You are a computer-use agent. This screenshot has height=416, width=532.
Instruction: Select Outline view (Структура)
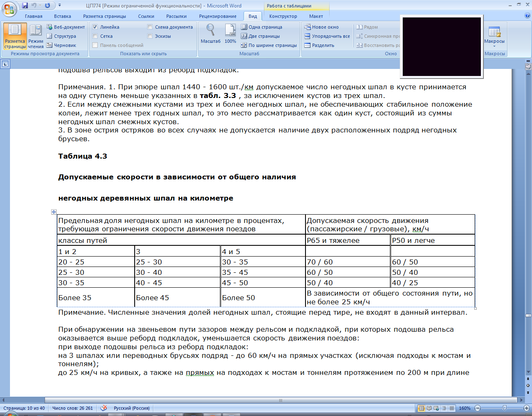62,36
